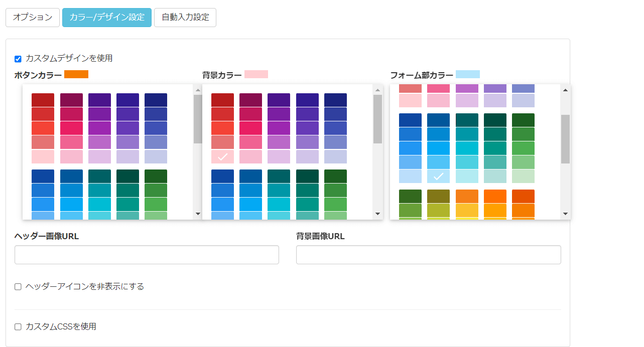This screenshot has width=644, height=347.
Task: Click down arrow of 背景カラー palette scrollbar
Action: (378, 214)
